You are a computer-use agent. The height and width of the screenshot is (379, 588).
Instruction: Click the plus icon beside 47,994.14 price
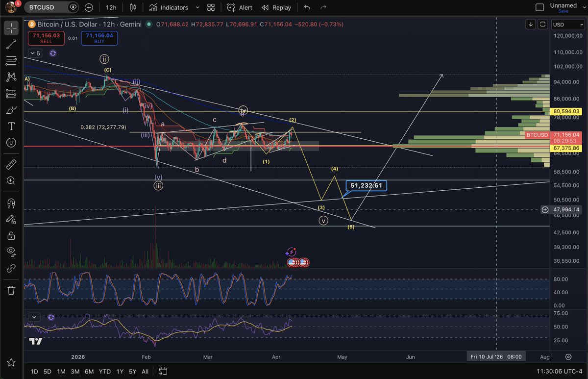545,209
